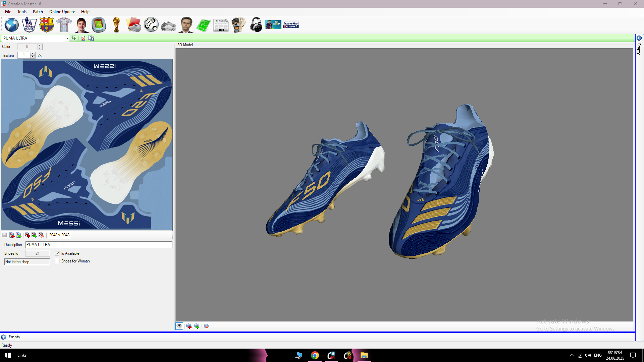Open the Tools menu
644x362 pixels.
[x=22, y=12]
